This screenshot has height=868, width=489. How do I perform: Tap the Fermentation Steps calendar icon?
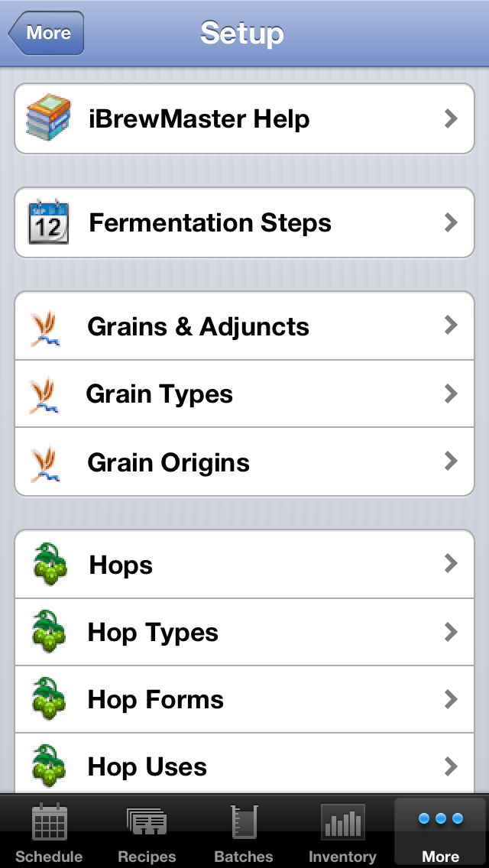pos(48,222)
